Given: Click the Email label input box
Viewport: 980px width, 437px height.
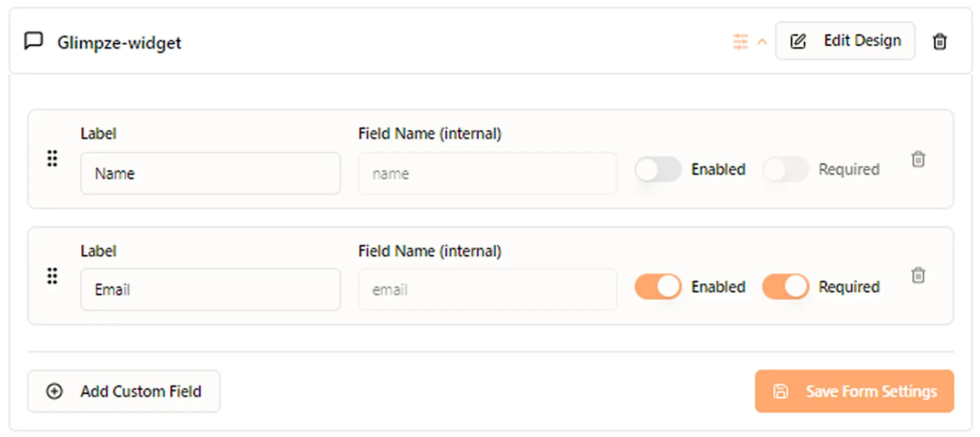Looking at the screenshot, I should (x=210, y=290).
